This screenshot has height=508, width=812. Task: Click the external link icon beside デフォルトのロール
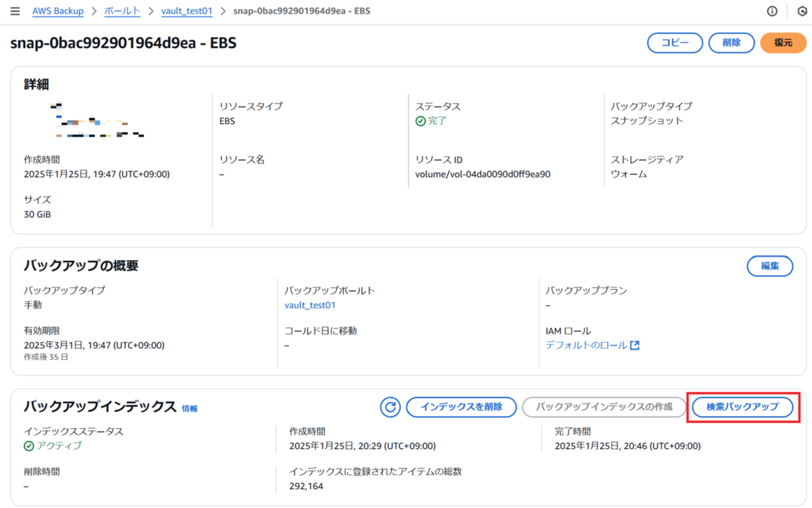coord(635,345)
